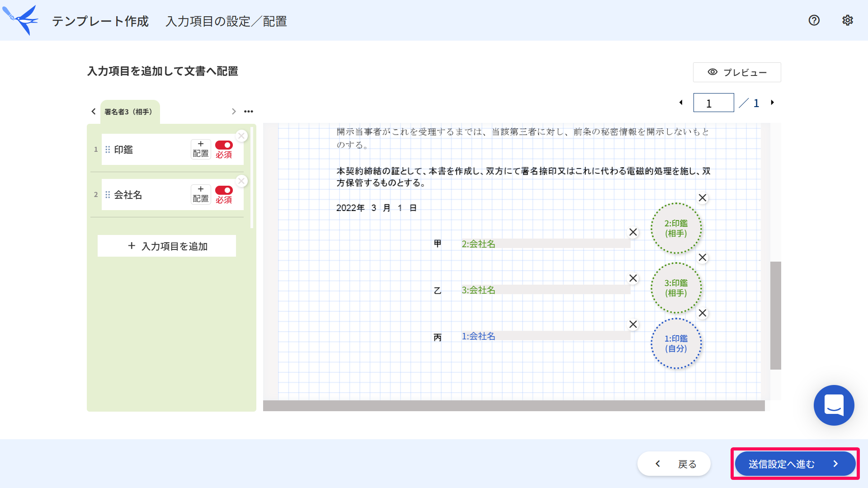Go to next page arrow
Screen dimensions: 868x488
click(773, 103)
